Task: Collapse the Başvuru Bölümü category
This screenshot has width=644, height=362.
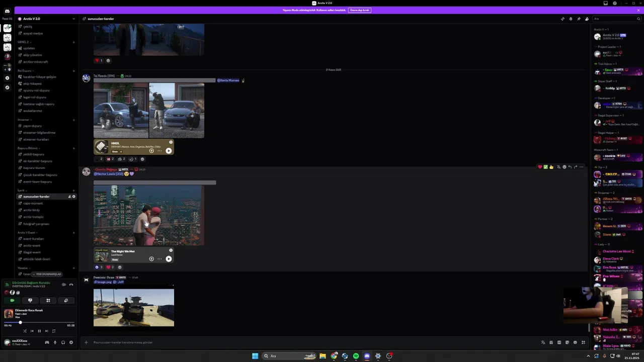Action: point(28,148)
